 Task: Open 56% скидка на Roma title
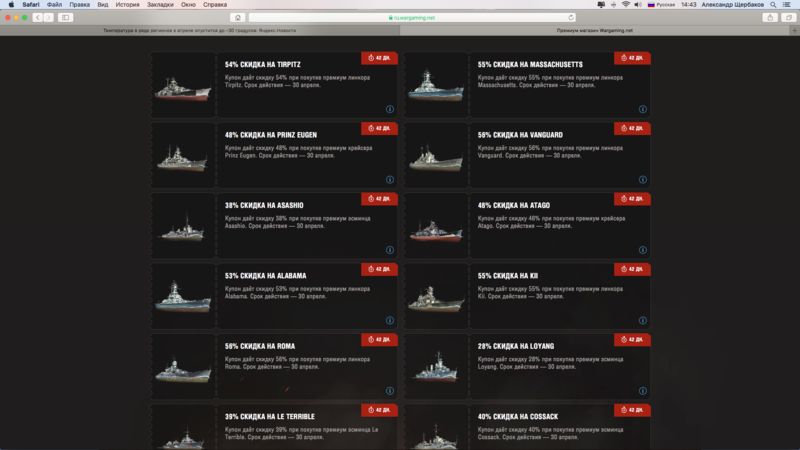pos(260,346)
